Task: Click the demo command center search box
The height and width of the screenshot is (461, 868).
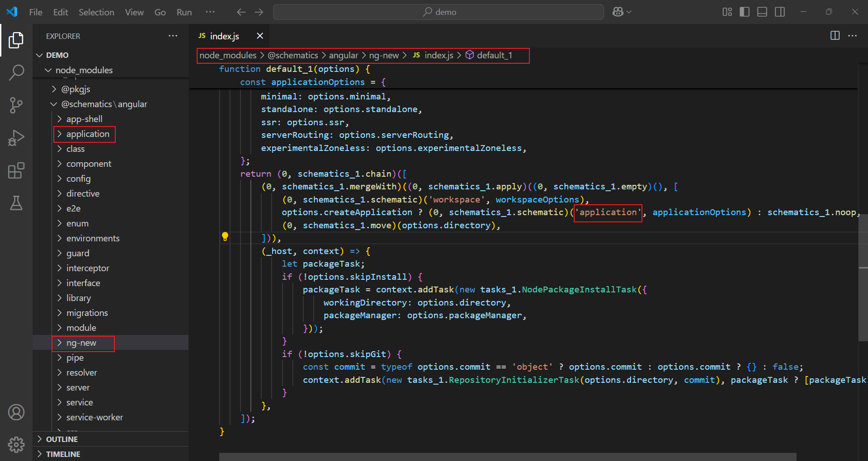Action: [438, 12]
